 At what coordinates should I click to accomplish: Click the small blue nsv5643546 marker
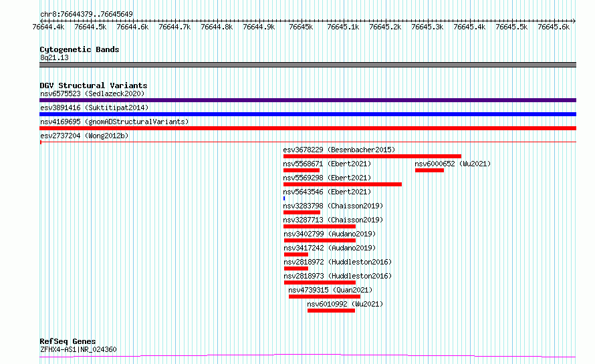(x=284, y=198)
